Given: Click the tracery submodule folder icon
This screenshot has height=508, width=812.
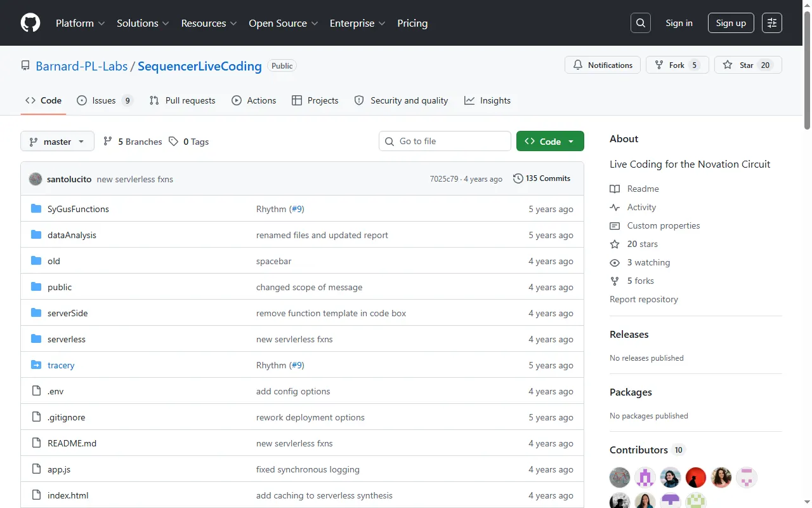Looking at the screenshot, I should coord(36,365).
